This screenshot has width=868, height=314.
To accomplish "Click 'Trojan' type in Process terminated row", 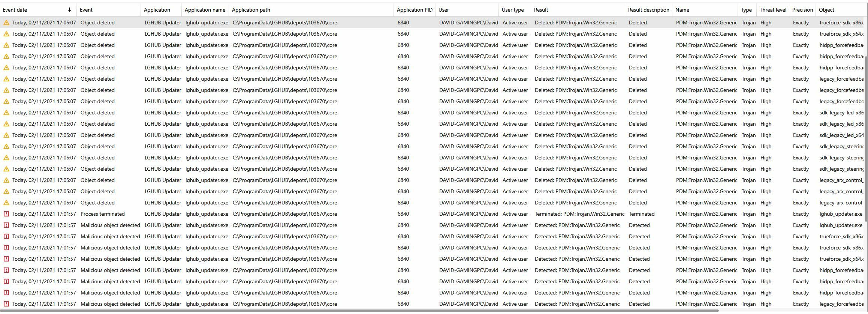I will pos(748,214).
